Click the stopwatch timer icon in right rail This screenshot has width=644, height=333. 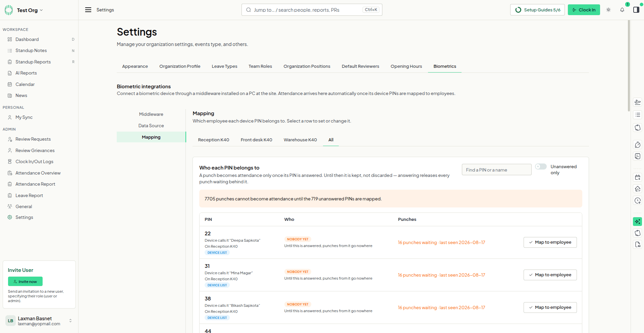coord(638,145)
